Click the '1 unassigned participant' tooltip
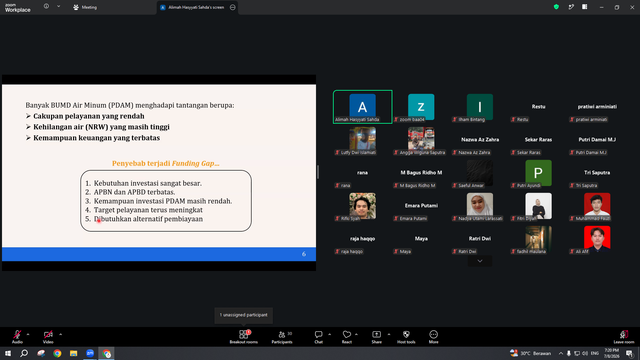Screen dimensions: 640x360 click(244, 315)
